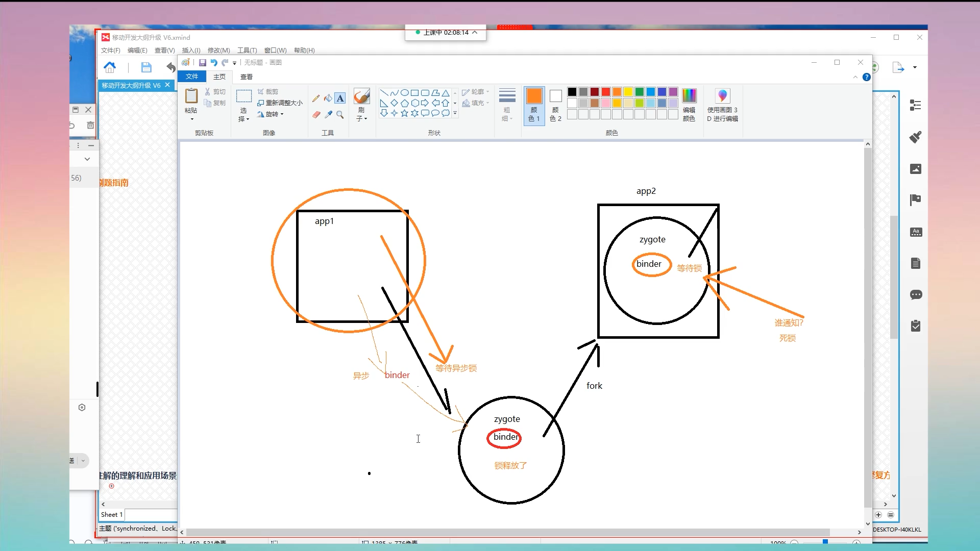Open the File menu in XMind
Image resolution: width=980 pixels, height=551 pixels.
(x=110, y=50)
